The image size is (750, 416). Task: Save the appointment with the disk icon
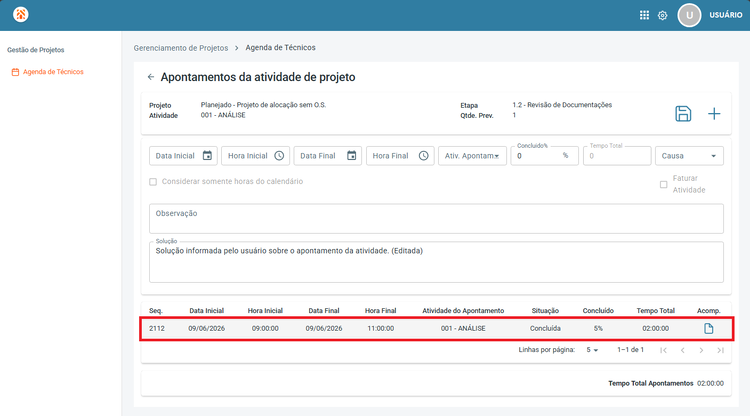point(683,114)
